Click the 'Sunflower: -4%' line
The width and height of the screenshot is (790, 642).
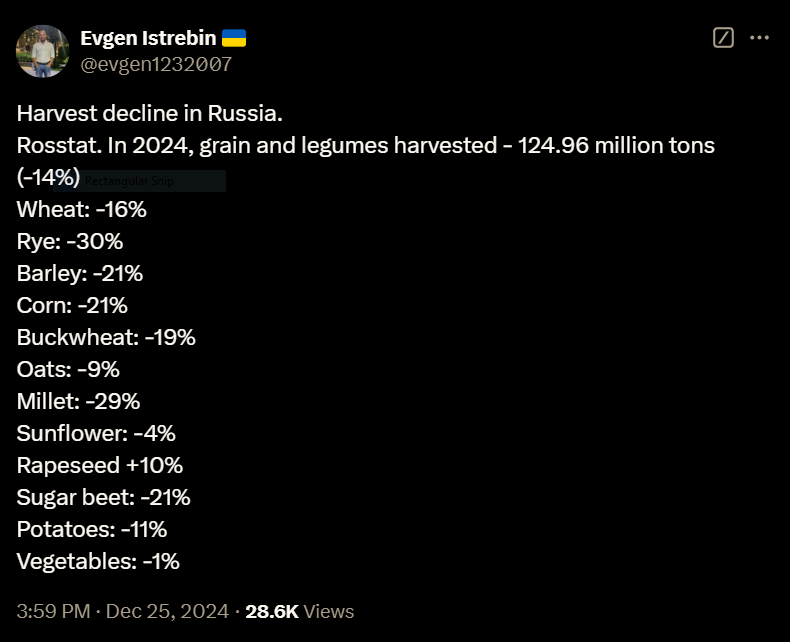click(x=96, y=433)
